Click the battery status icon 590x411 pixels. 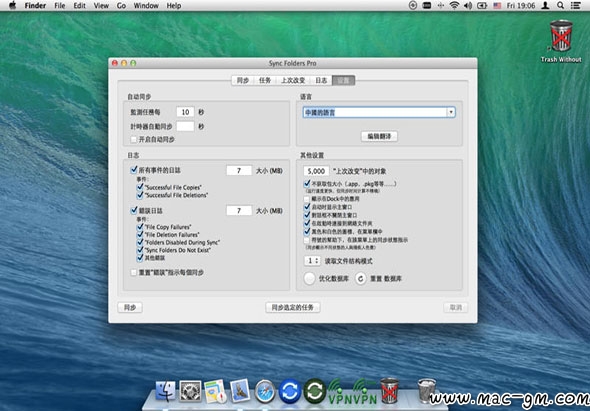pos(482,6)
